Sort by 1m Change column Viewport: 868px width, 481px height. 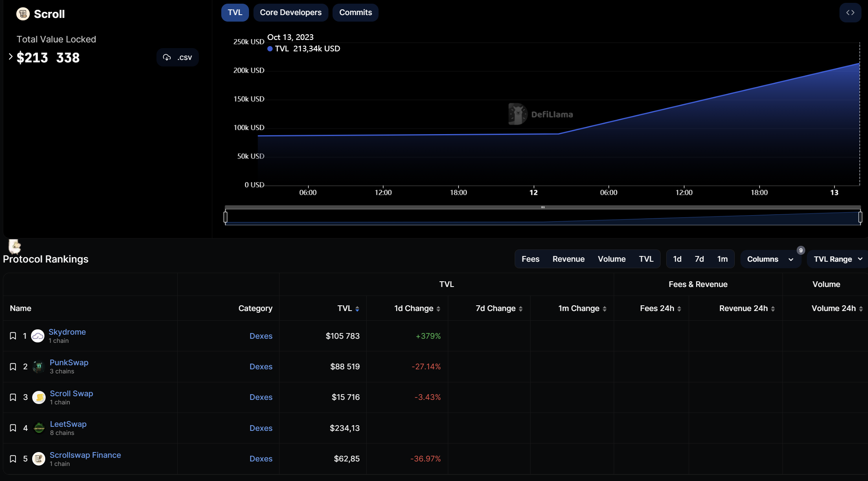click(604, 309)
